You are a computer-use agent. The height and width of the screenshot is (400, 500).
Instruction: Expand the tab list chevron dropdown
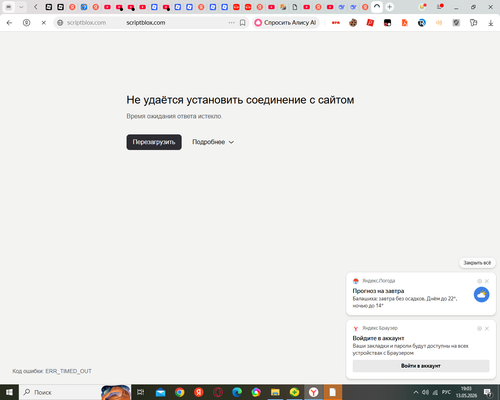[21, 7]
